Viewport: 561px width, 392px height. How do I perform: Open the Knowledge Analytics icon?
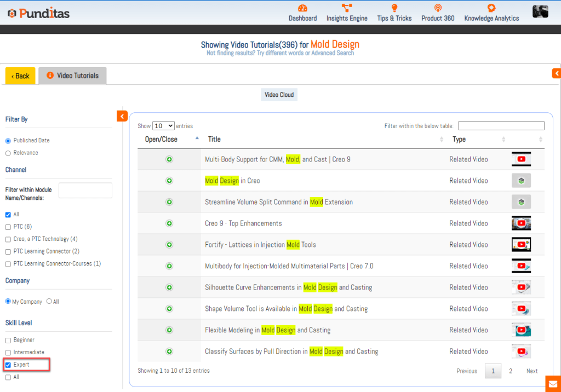point(491,8)
